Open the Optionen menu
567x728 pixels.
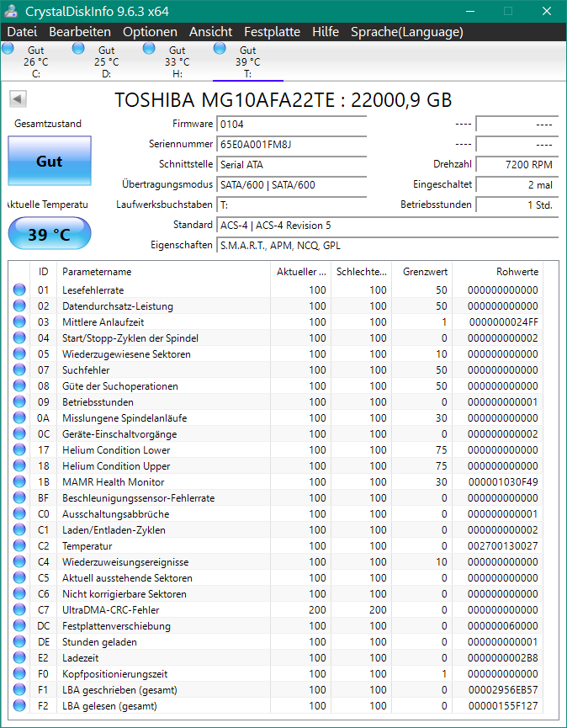coord(150,32)
